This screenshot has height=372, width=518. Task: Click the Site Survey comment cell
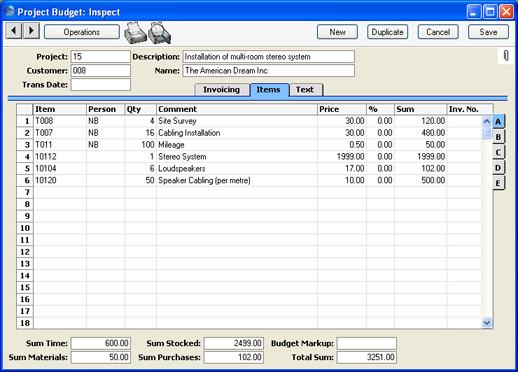pos(237,121)
